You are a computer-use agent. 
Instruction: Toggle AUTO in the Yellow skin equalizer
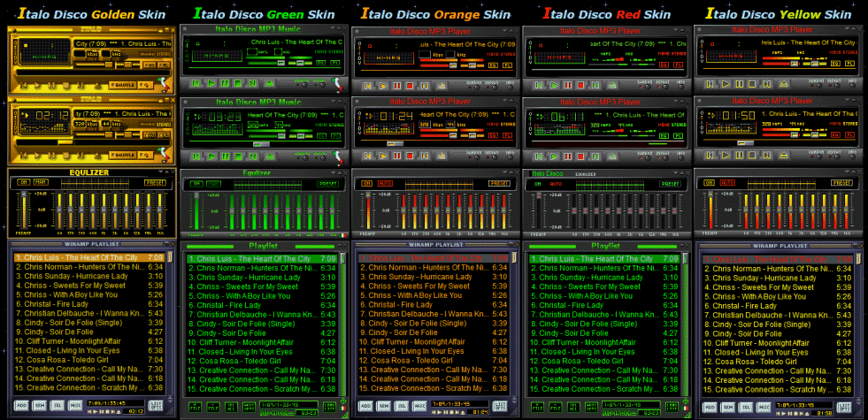(x=727, y=183)
